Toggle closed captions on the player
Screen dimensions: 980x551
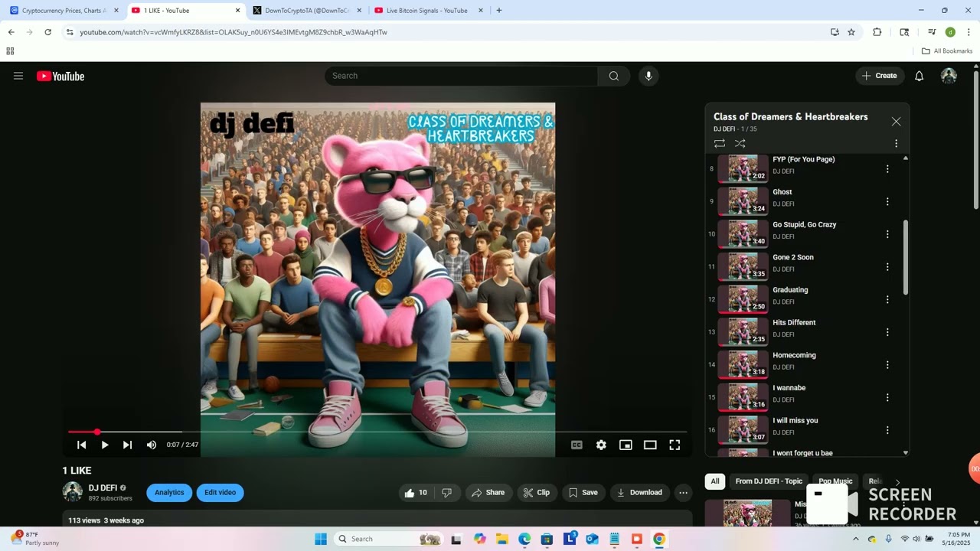(x=577, y=445)
